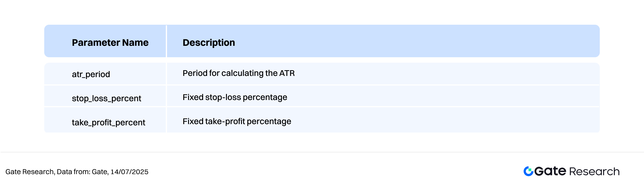Select 'Period for calculating the ATR' text
The width and height of the screenshot is (644, 191).
click(239, 73)
